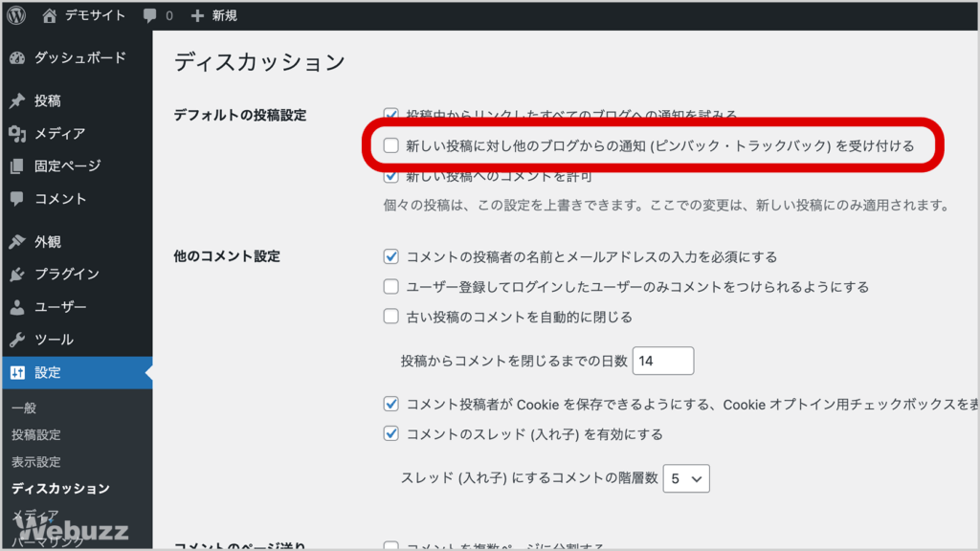Click the 他のコメント設定 section label
Image resolution: width=980 pixels, height=551 pixels.
(227, 256)
